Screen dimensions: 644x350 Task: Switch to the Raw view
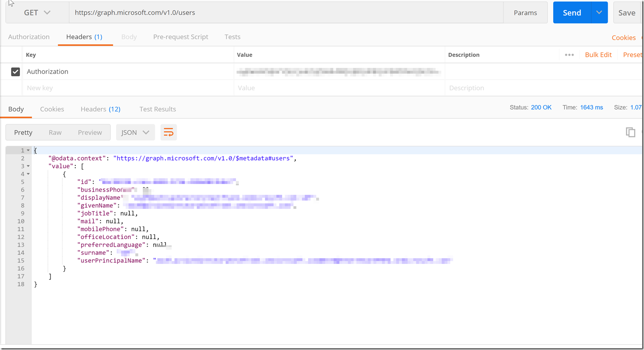pos(55,132)
